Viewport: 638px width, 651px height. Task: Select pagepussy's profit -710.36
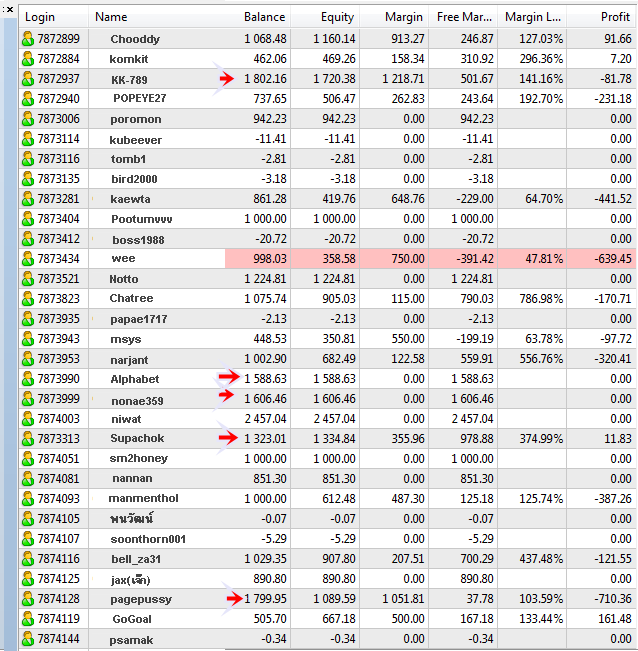(613, 599)
